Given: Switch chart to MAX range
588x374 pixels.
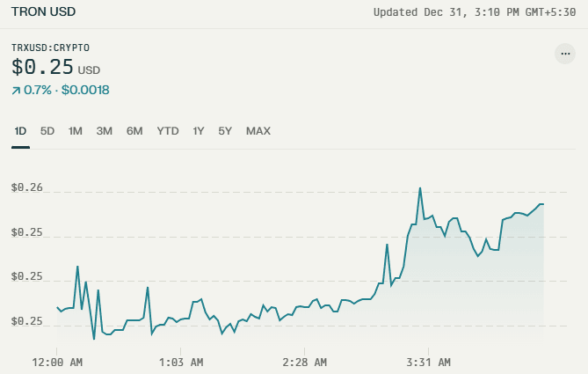Looking at the screenshot, I should [x=258, y=131].
